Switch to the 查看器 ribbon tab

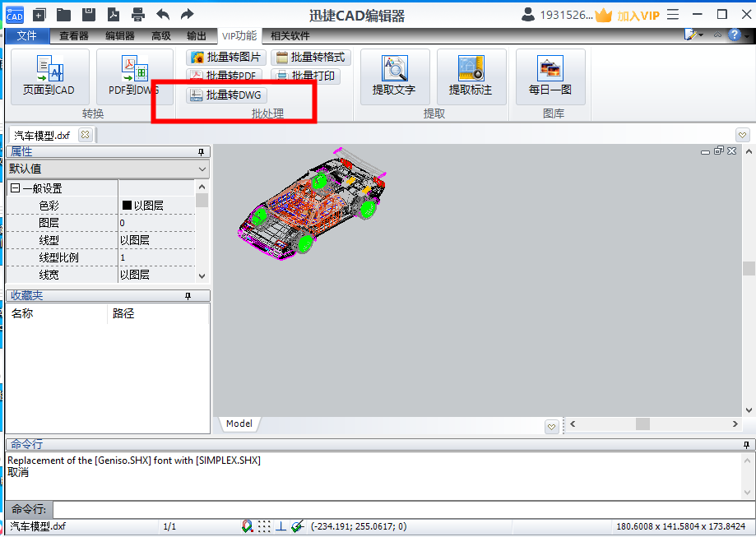tap(74, 35)
